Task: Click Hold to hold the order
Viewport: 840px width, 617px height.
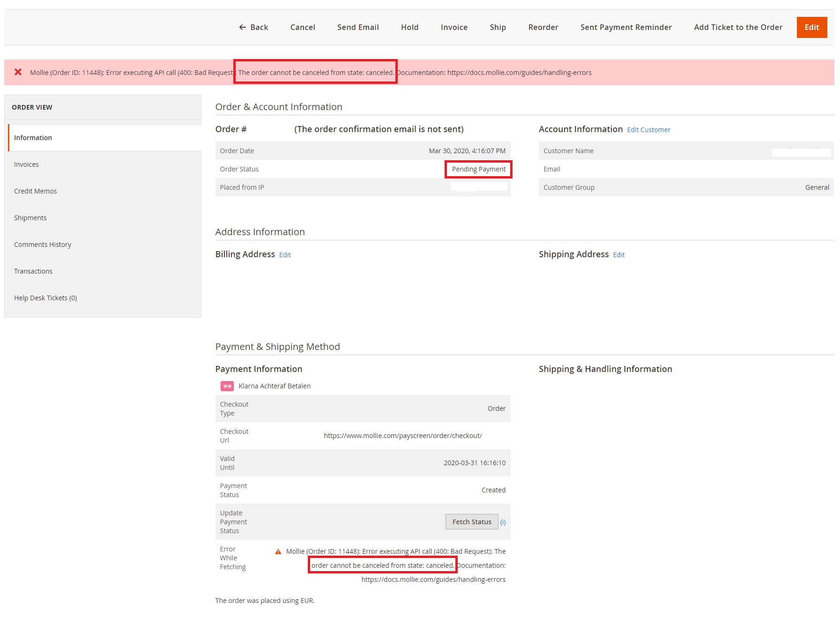Action: tap(409, 27)
